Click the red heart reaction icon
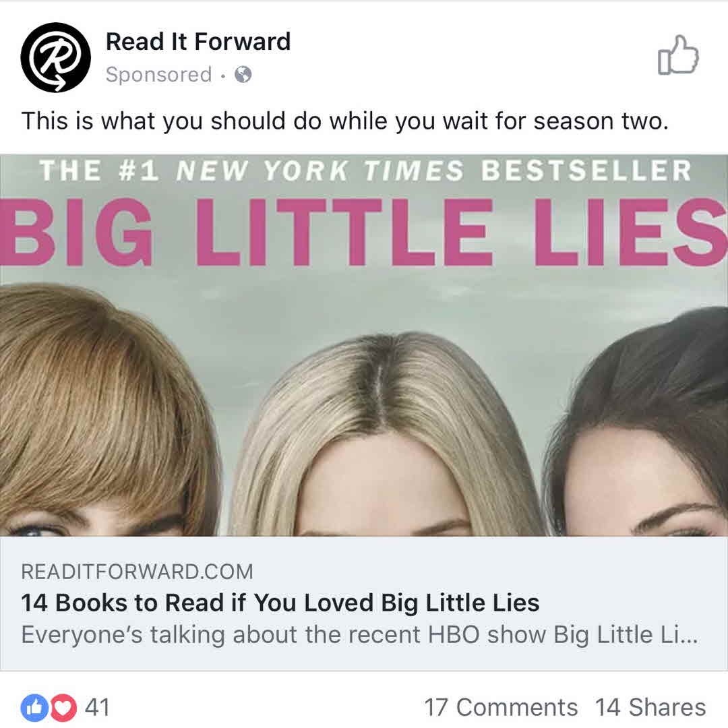Screen dimensions: 728x728 pyautogui.click(x=63, y=708)
